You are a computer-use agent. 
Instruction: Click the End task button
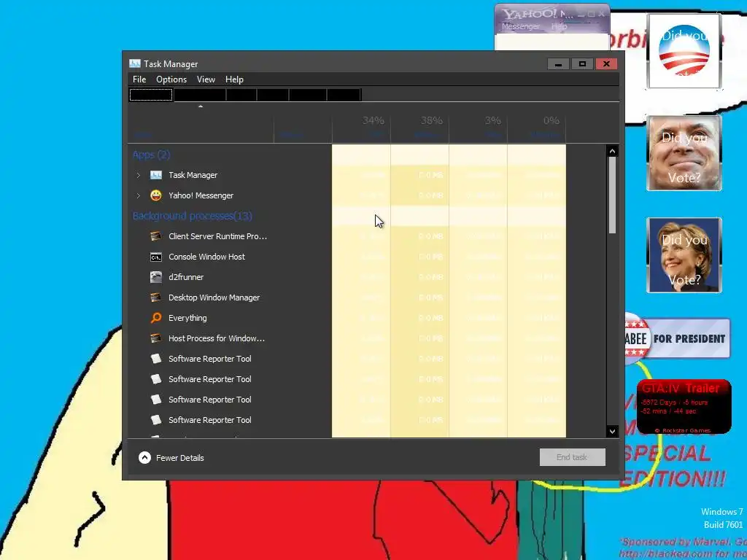coord(572,457)
